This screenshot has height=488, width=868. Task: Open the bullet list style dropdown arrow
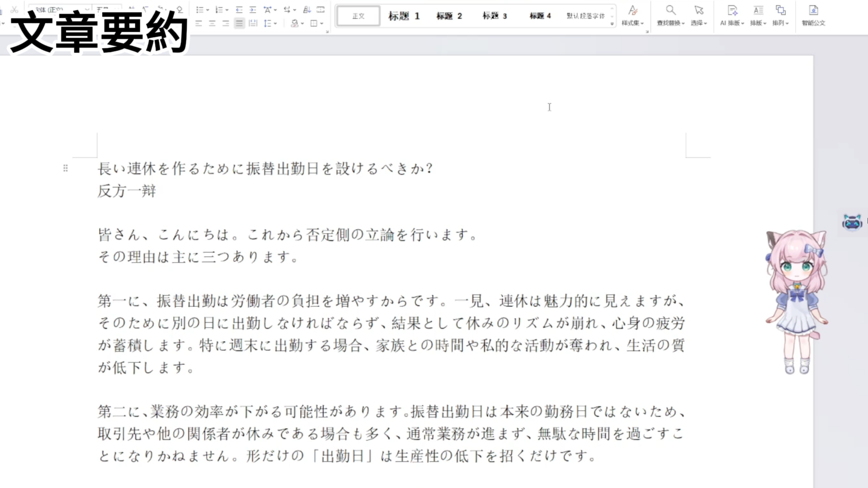tap(208, 10)
